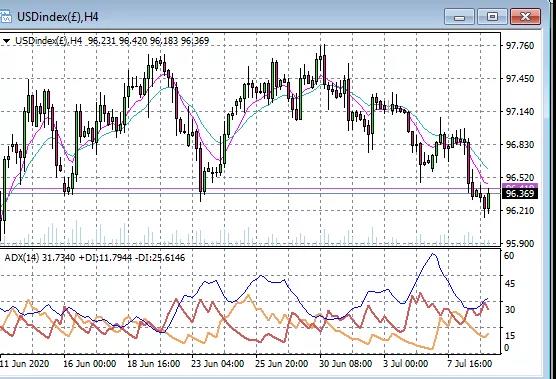Click the 11 Jun 2020 date label

pyautogui.click(x=25, y=364)
